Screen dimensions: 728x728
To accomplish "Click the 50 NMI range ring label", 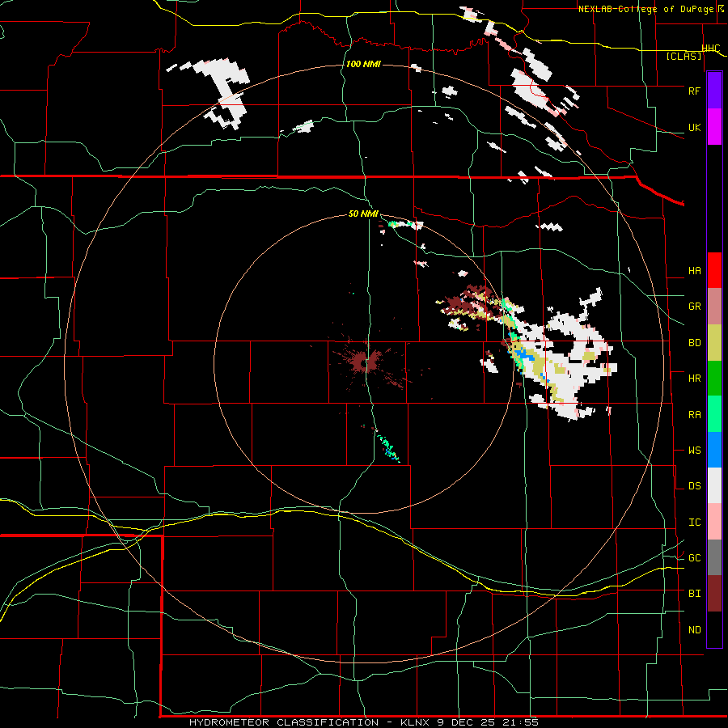I will pyautogui.click(x=363, y=214).
